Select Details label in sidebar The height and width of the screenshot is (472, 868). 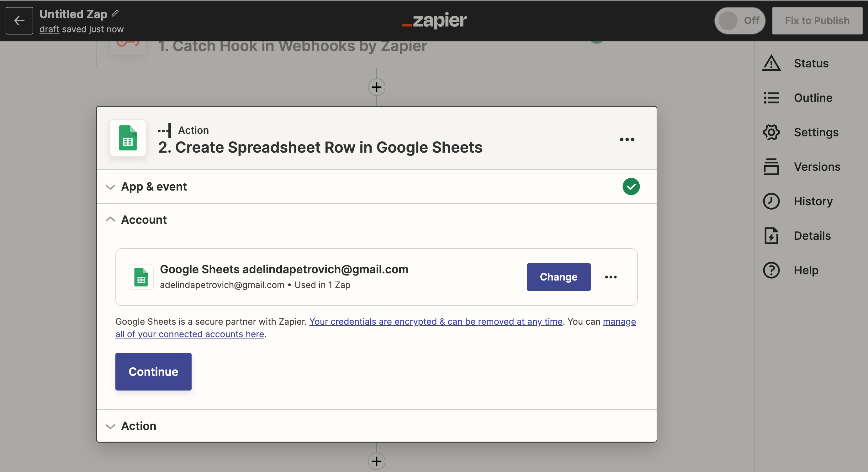[812, 236]
